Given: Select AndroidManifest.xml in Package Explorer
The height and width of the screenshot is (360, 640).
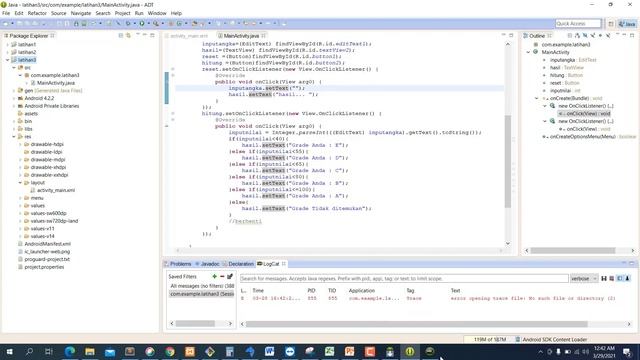Looking at the screenshot, I should (x=44, y=244).
